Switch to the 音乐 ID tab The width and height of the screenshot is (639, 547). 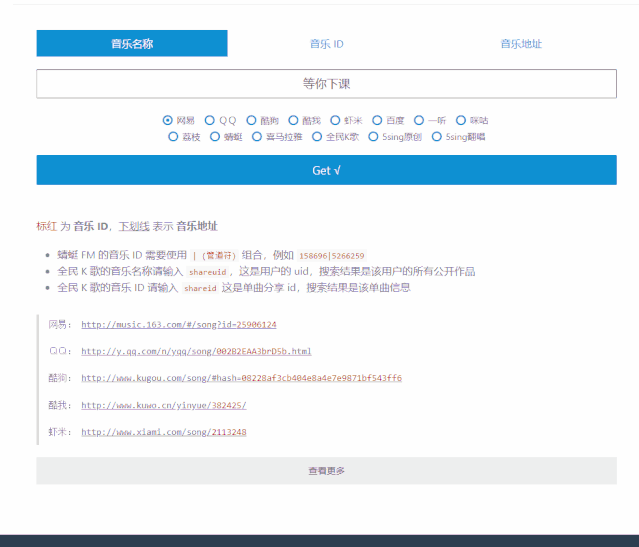[327, 44]
